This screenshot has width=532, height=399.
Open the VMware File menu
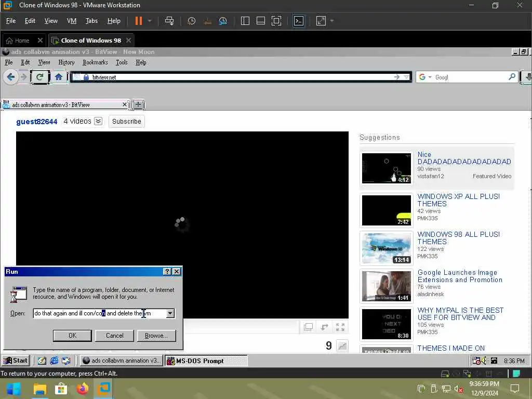coord(11,21)
